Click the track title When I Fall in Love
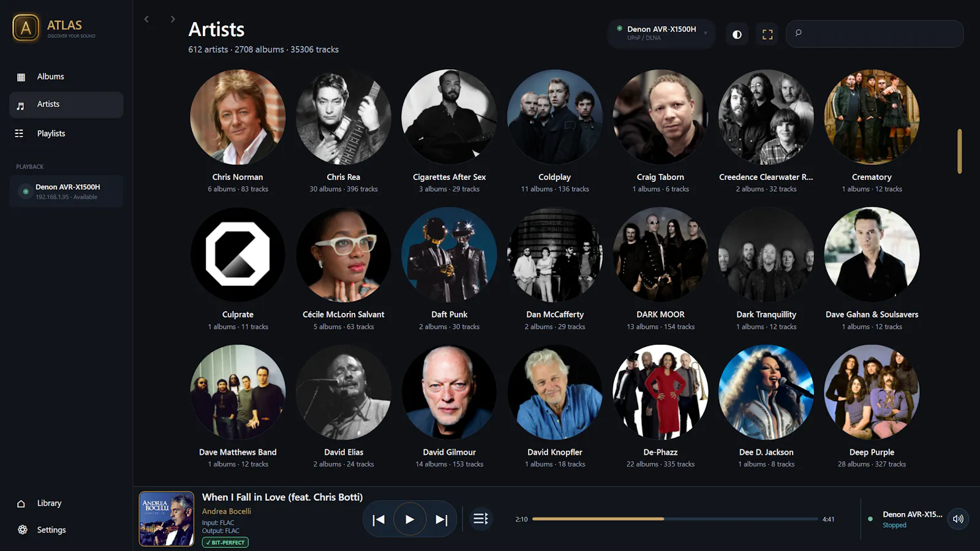 [282, 497]
